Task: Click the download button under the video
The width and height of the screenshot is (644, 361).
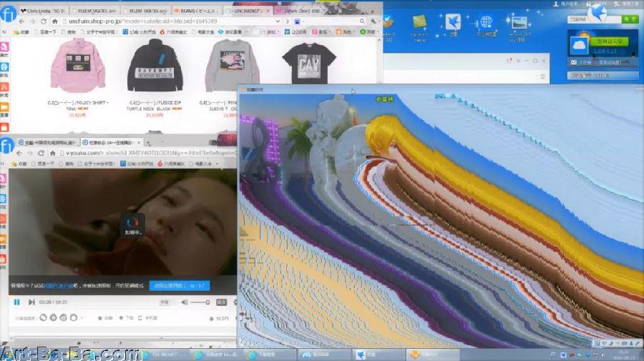Action: 126,318
